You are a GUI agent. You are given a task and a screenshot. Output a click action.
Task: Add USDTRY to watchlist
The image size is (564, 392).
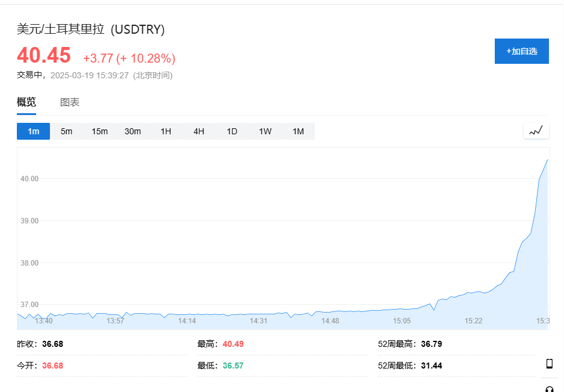coord(521,51)
